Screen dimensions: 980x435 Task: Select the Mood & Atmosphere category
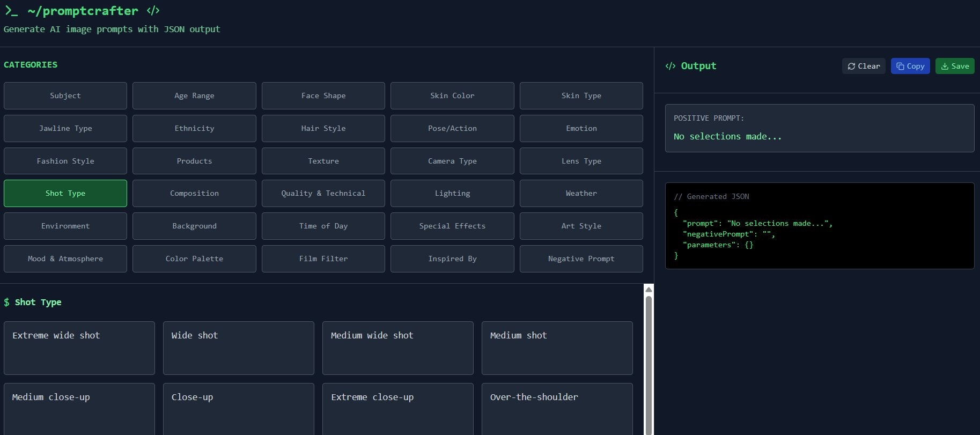coord(65,259)
